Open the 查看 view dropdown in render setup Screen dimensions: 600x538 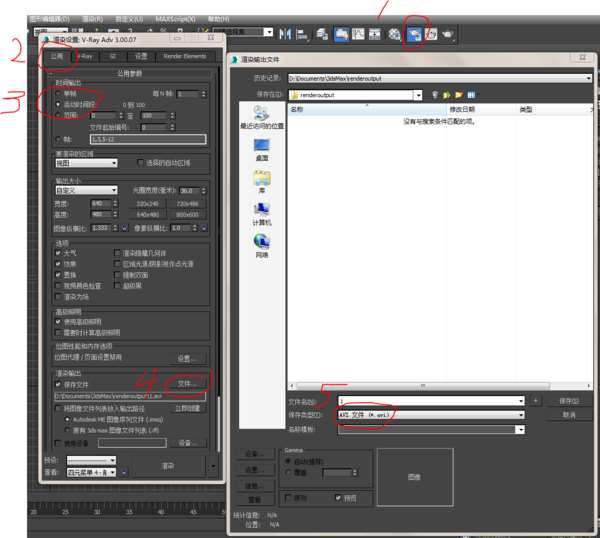tap(91, 473)
